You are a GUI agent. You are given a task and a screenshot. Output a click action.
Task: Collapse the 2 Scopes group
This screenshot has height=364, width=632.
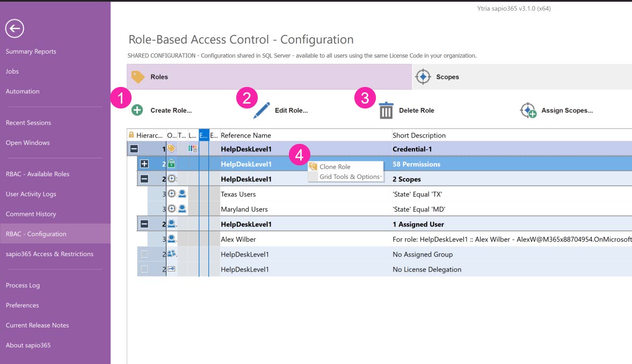click(144, 179)
